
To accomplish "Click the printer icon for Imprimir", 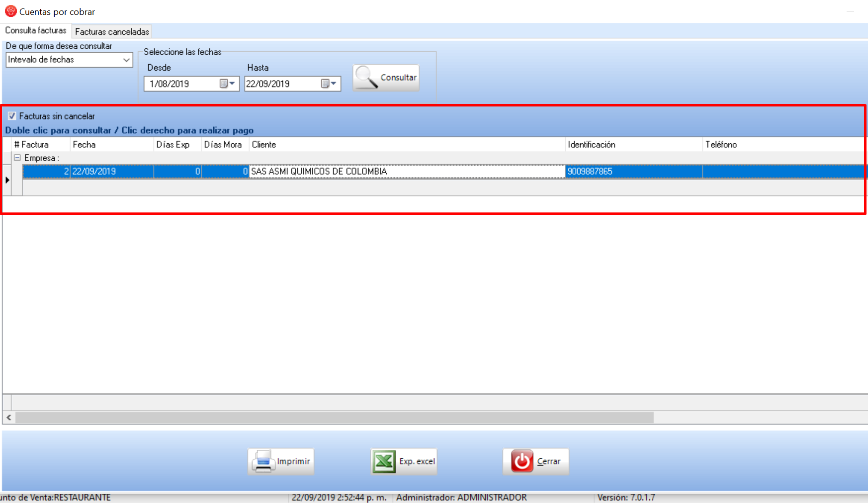I will (263, 461).
